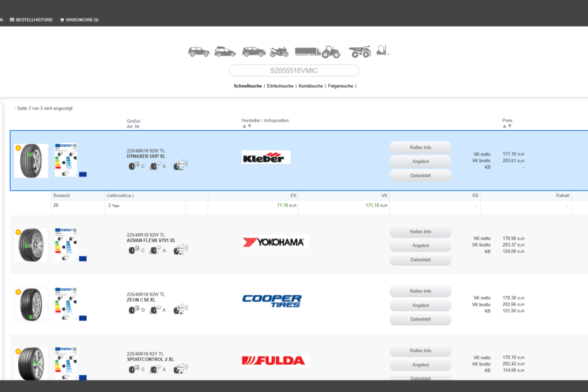Create Angebot for Fulda tire
Screen dimensions: 588x392
pos(420,365)
